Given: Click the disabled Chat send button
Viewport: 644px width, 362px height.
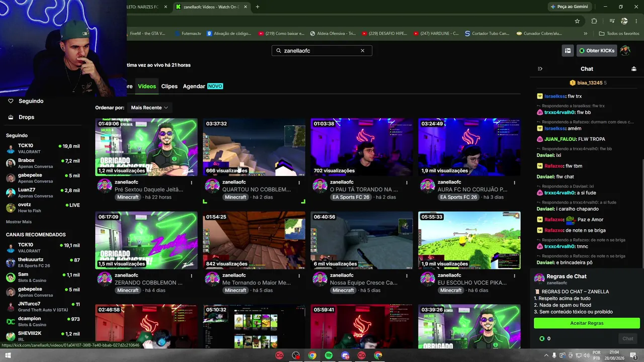Looking at the screenshot, I should point(628,338).
